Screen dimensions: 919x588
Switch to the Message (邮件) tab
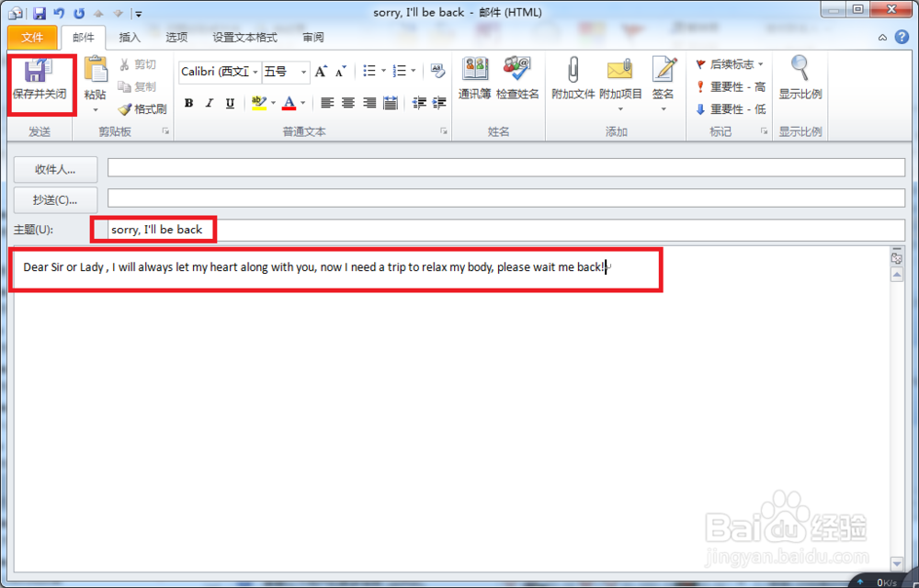coord(84,38)
